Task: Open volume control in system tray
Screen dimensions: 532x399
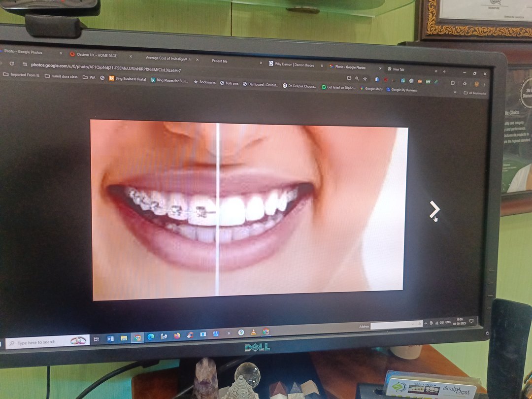Action: pos(441,323)
